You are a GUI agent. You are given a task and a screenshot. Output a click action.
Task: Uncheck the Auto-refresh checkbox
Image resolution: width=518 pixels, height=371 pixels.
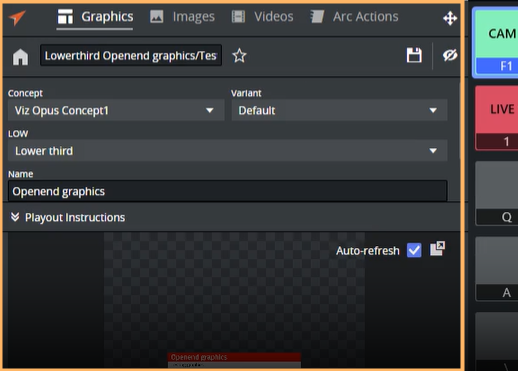click(x=414, y=250)
